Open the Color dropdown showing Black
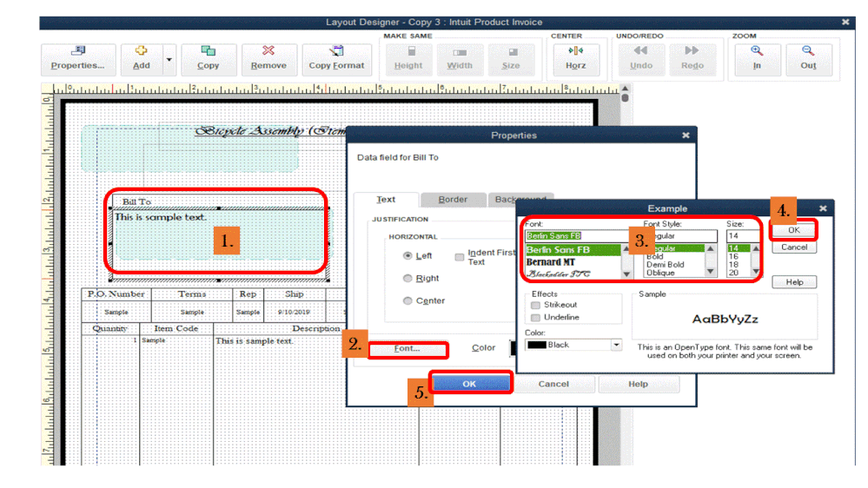Screen dimensions: 868x488 tap(616, 346)
